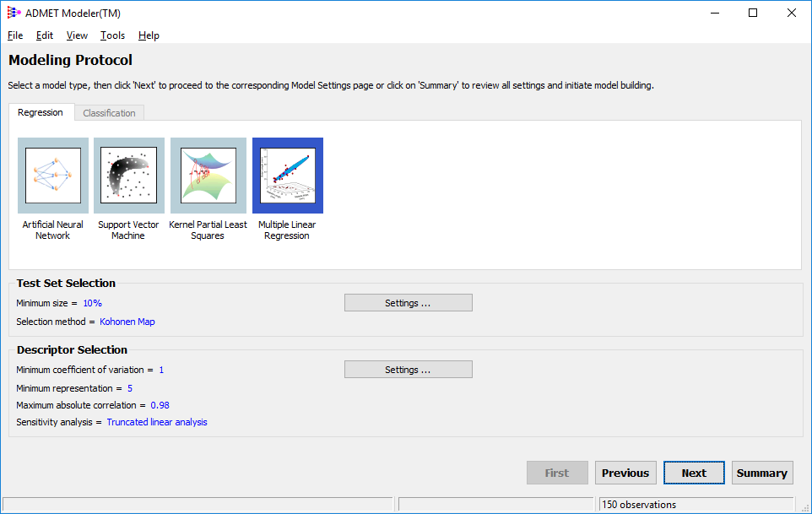Click the Multiple Linear Regression label

coord(287,230)
